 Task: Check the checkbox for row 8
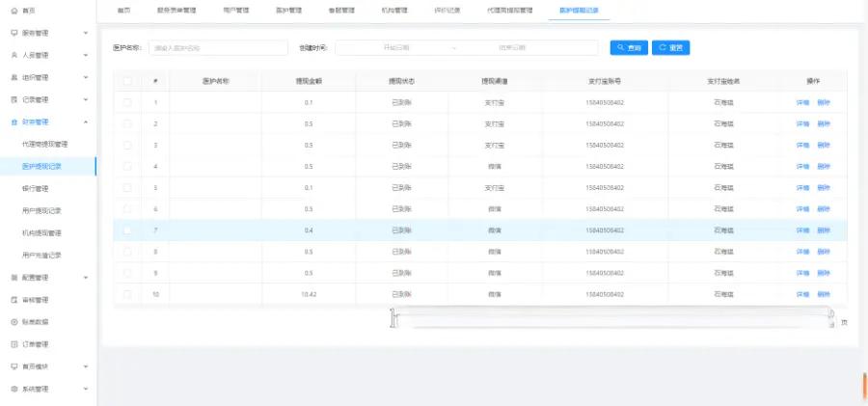coord(127,252)
